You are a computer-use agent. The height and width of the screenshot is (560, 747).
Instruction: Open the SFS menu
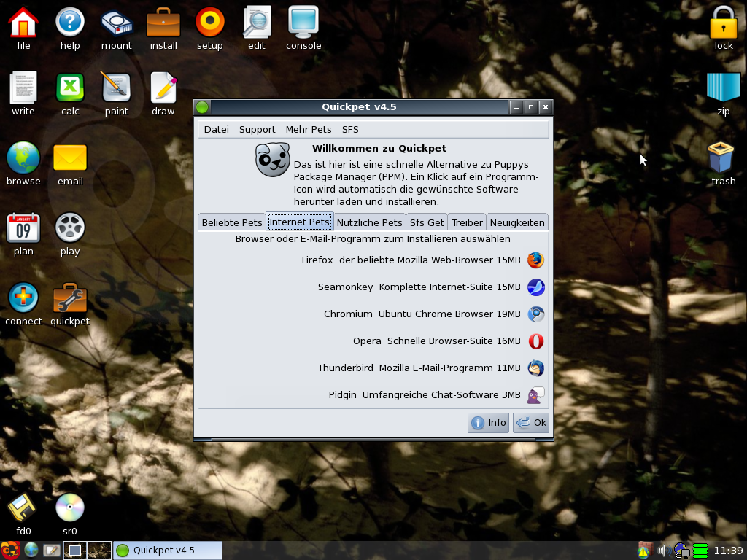(350, 130)
